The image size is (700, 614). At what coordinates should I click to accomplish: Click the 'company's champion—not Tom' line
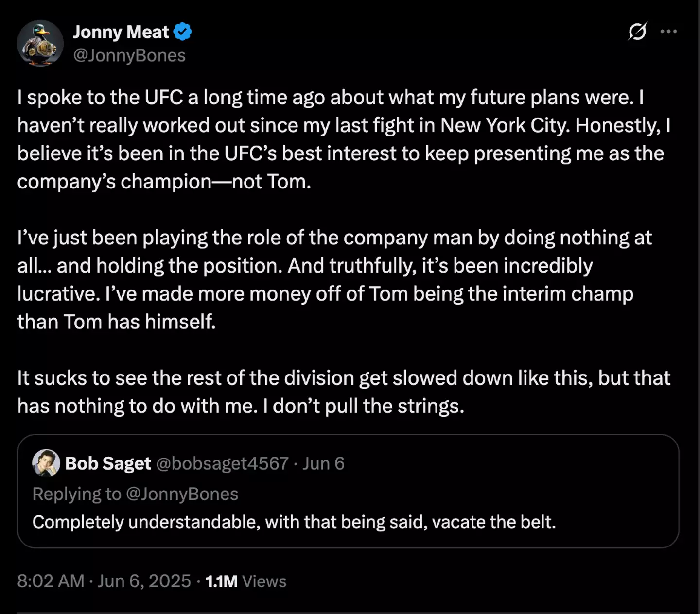tap(164, 182)
